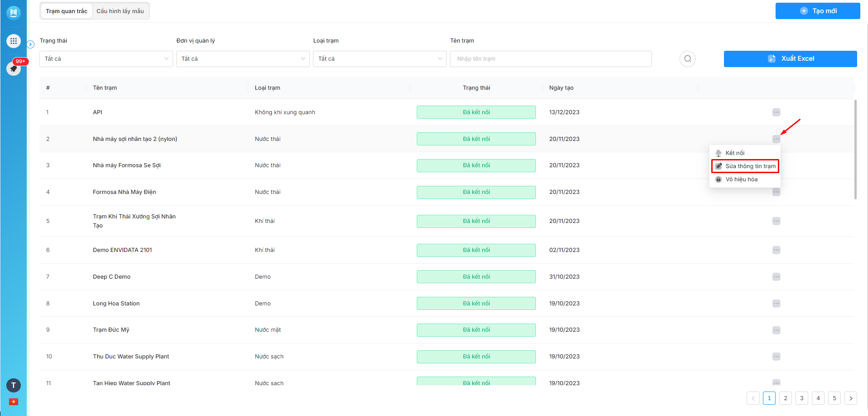The height and width of the screenshot is (416, 868).
Task: Go to the next page arrow
Action: click(851, 398)
